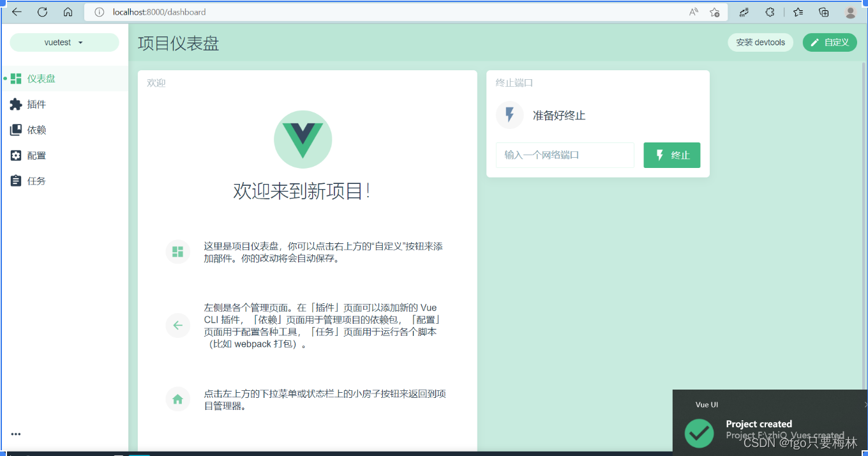Click the green 终止 kill port button
868x456 pixels.
pos(672,155)
